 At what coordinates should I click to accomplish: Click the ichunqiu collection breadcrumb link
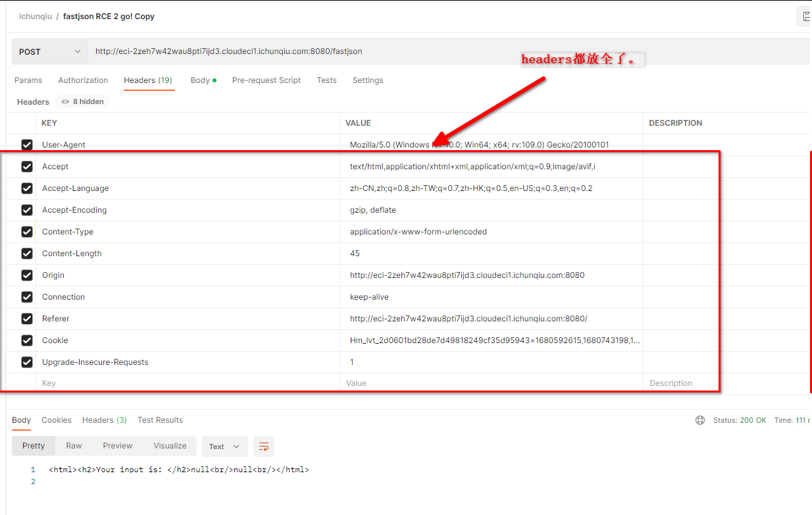(x=35, y=16)
